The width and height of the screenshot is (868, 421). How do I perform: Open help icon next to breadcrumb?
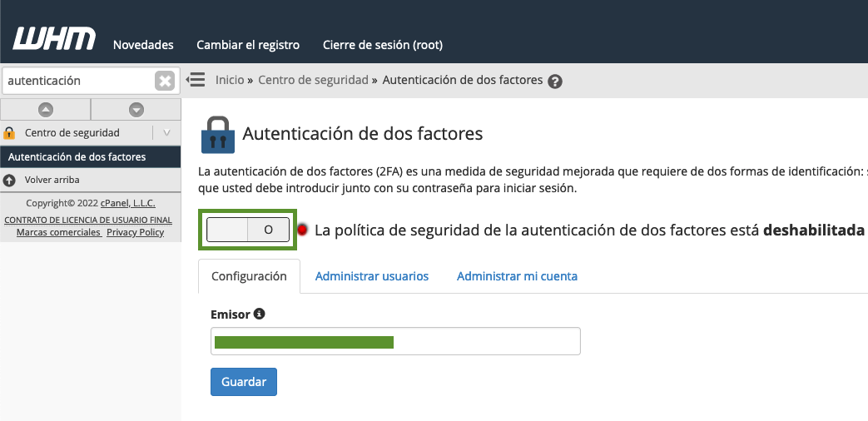(x=555, y=82)
